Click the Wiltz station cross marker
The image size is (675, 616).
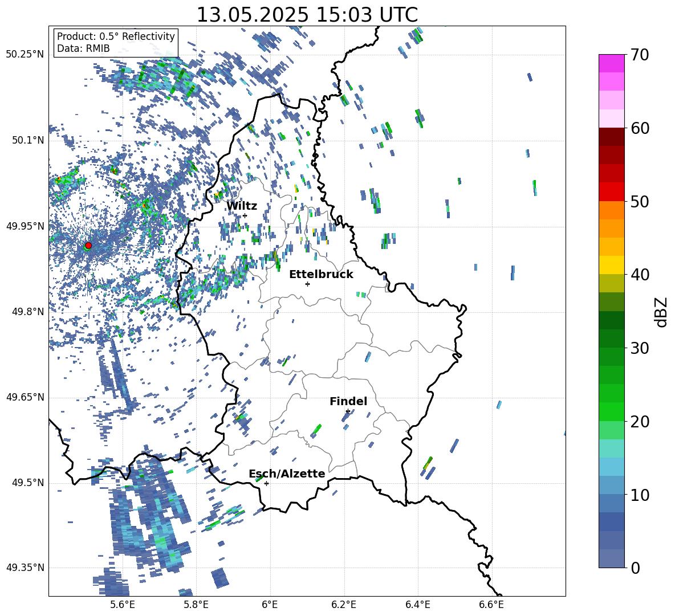pyautogui.click(x=245, y=215)
